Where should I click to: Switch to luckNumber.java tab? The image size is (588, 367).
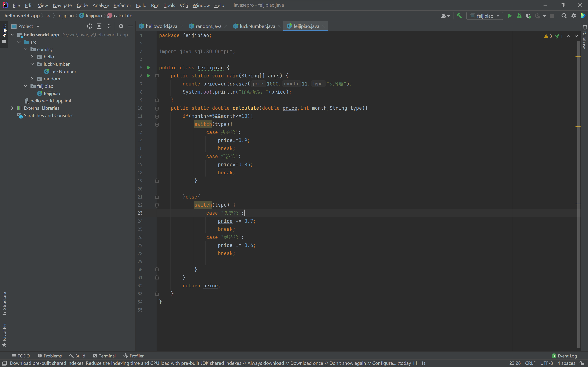pyautogui.click(x=257, y=26)
